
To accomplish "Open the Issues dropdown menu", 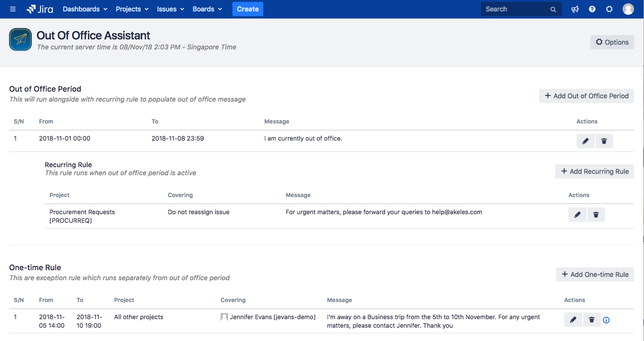I will click(x=170, y=9).
